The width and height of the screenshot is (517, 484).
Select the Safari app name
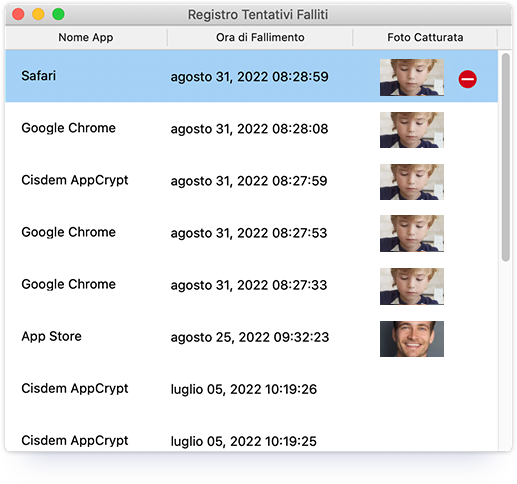pos(39,76)
